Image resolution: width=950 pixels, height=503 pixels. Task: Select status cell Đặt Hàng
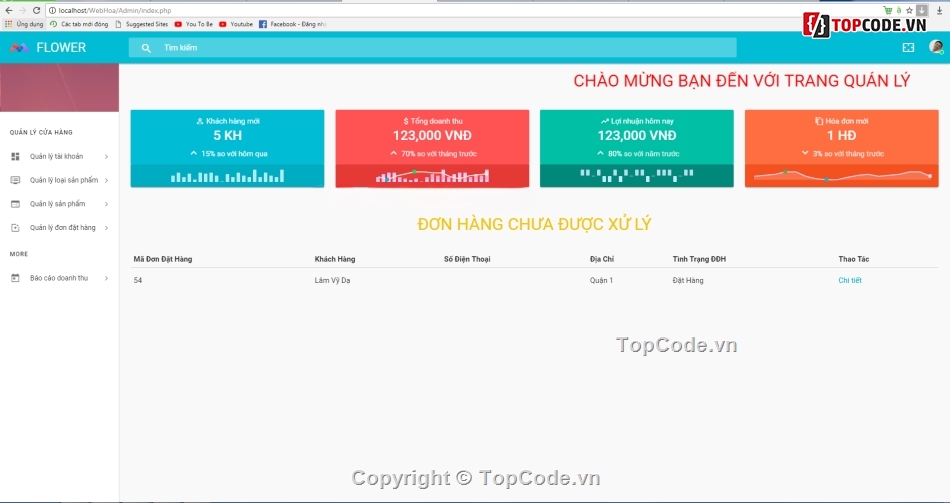[688, 281]
